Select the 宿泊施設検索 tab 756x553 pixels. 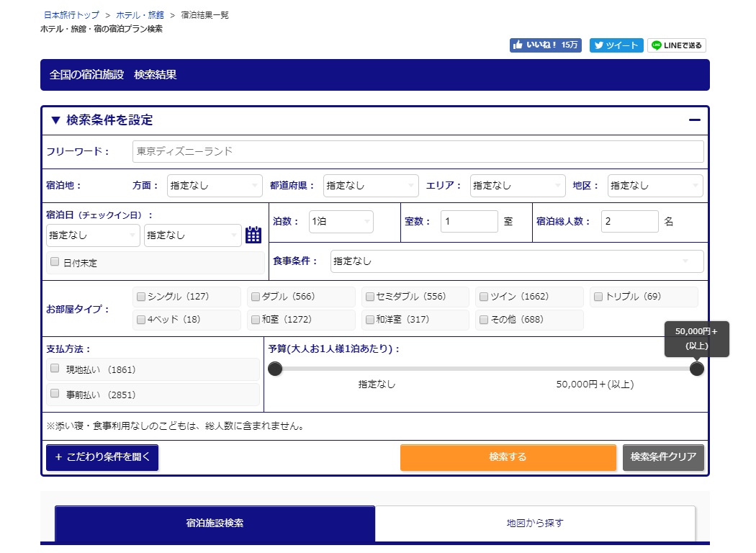[215, 523]
